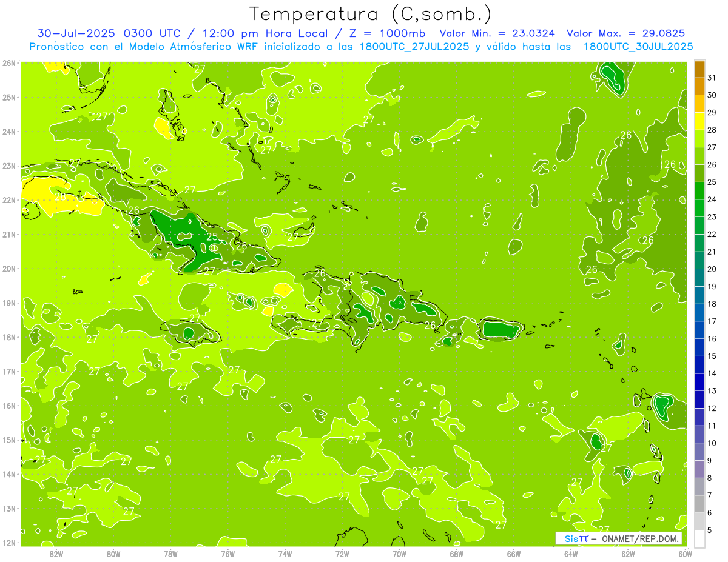Click the brown colorbar swatch above 31
Viewport: 728px width, 562px height.
(699, 69)
